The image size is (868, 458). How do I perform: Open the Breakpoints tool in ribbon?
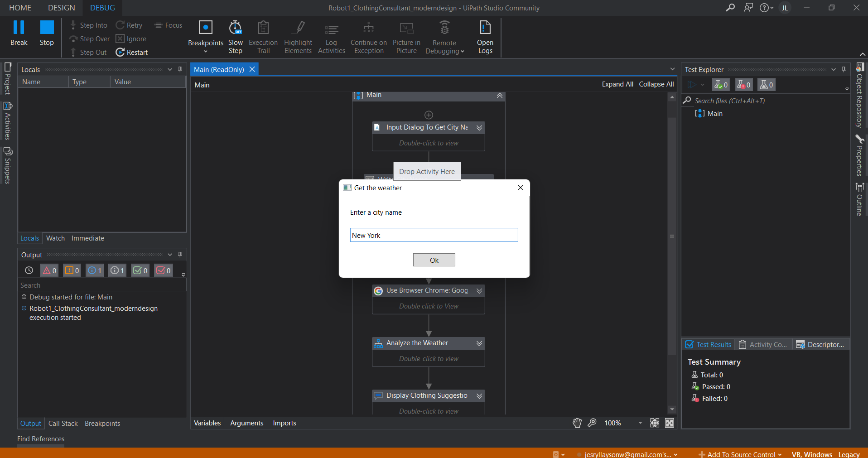coord(206,37)
